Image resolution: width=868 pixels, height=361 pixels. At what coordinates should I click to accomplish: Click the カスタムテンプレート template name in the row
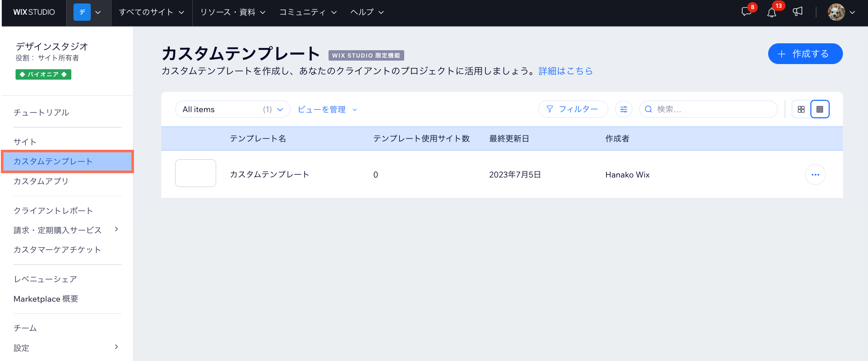click(x=269, y=174)
